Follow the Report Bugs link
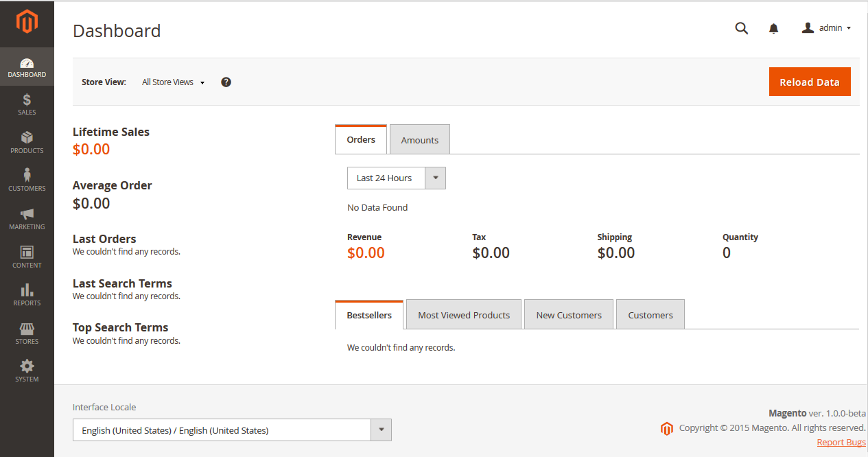This screenshot has width=868, height=457. click(841, 443)
